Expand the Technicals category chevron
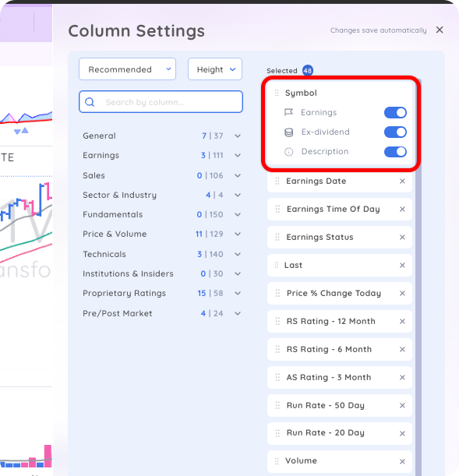 coord(238,254)
